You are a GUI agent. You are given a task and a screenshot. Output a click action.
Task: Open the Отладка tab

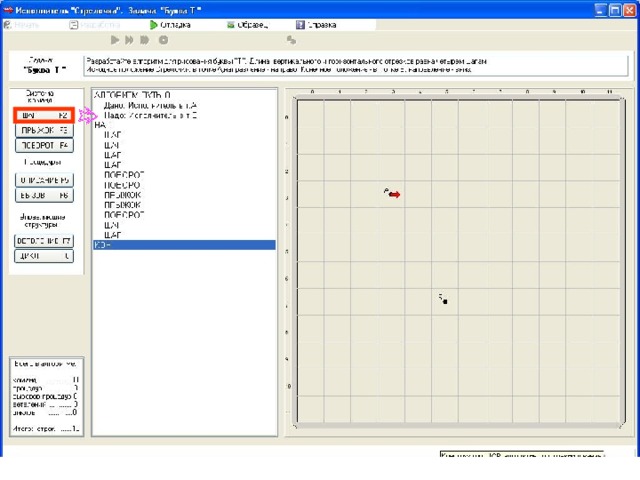tap(170, 25)
